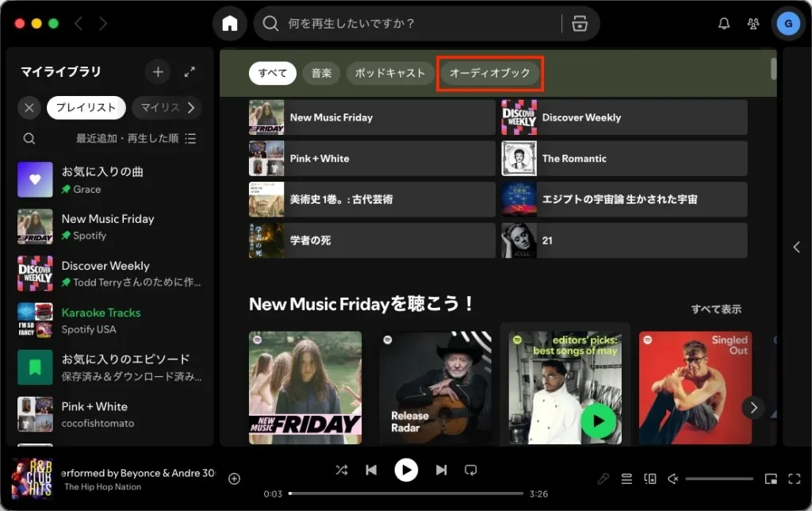Open Release Radar playlist card
This screenshot has width=812, height=511.
435,388
